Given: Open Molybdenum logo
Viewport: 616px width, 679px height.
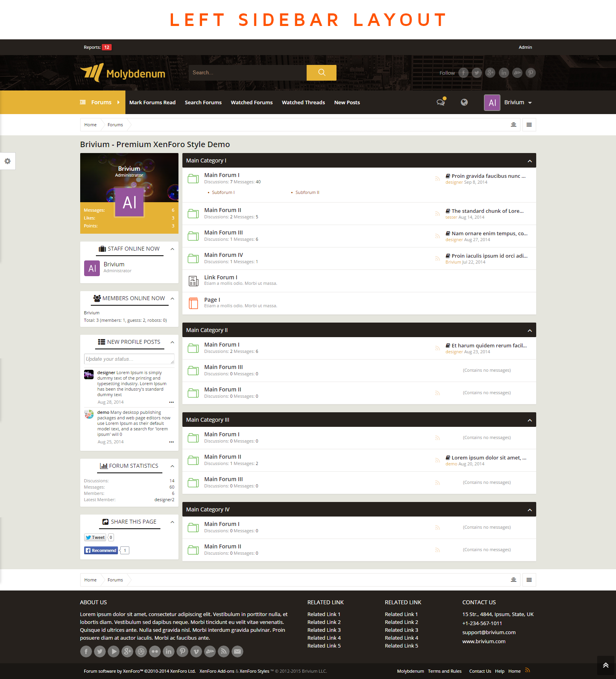Looking at the screenshot, I should click(123, 73).
